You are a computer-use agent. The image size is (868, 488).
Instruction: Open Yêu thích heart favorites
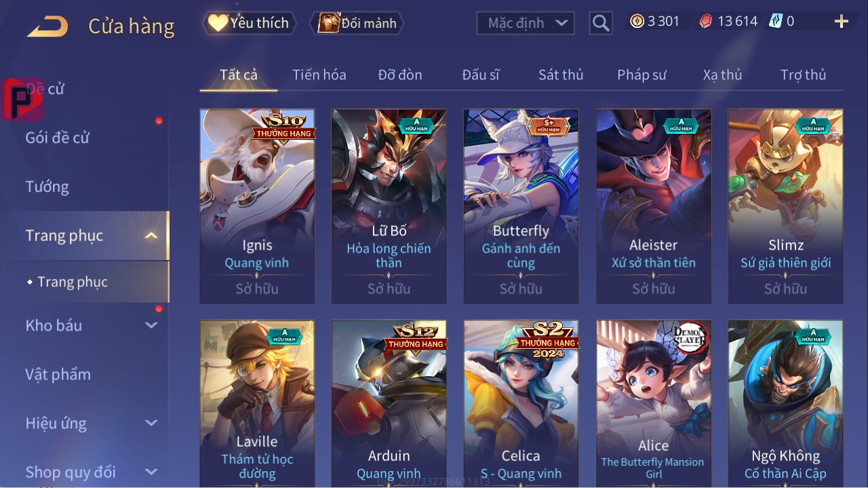point(249,23)
